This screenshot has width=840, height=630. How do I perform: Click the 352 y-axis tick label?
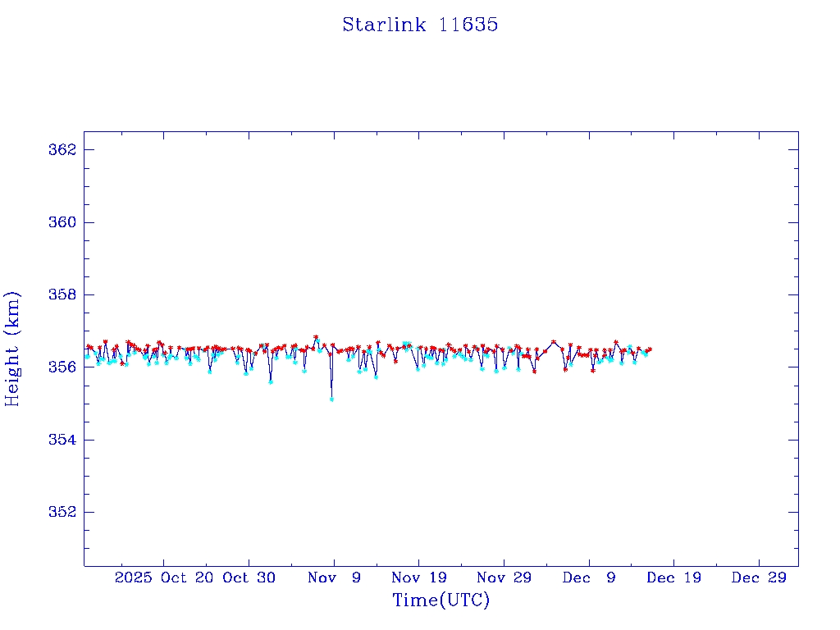click(62, 512)
